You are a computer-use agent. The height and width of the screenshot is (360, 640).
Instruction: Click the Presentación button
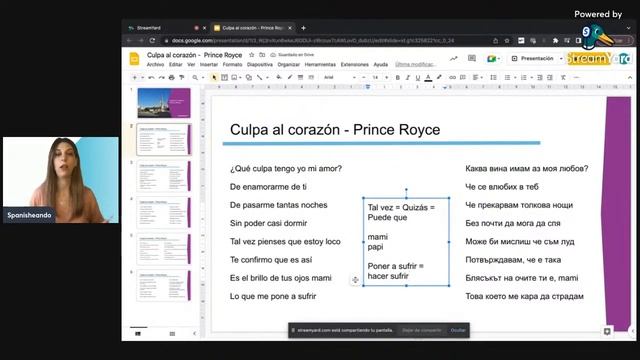pos(533,59)
